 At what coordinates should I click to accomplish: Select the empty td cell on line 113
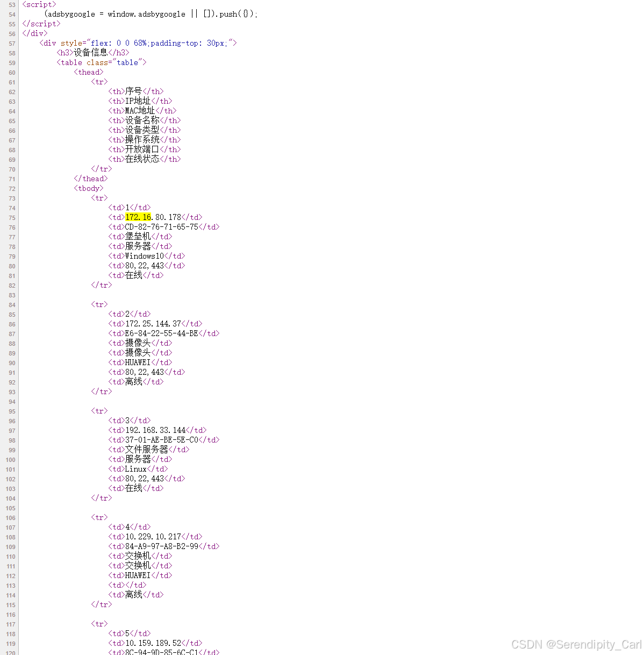click(x=127, y=585)
